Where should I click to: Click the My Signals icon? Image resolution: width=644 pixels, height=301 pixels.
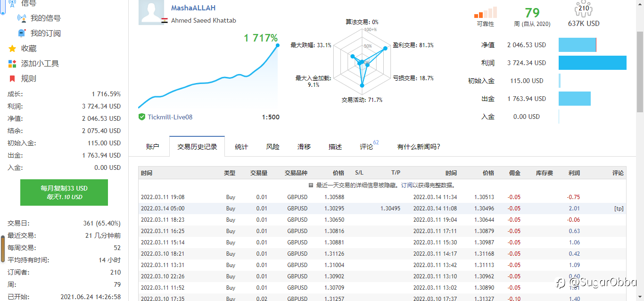pyautogui.click(x=22, y=18)
